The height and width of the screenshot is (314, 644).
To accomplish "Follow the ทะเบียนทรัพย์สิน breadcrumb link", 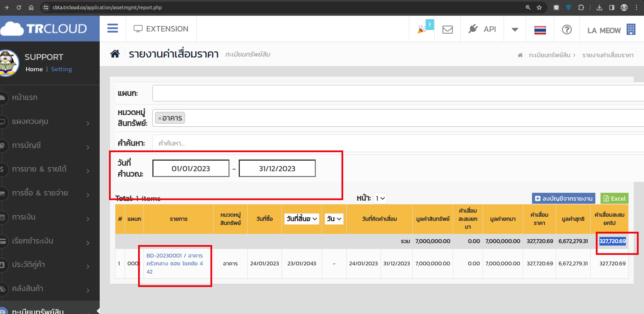I will coord(549,55).
